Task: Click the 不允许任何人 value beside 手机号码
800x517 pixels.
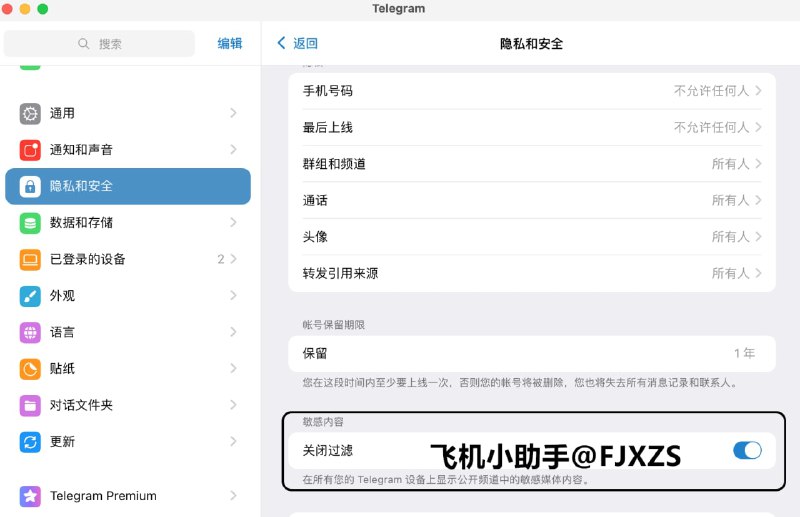Action: pyautogui.click(x=711, y=91)
